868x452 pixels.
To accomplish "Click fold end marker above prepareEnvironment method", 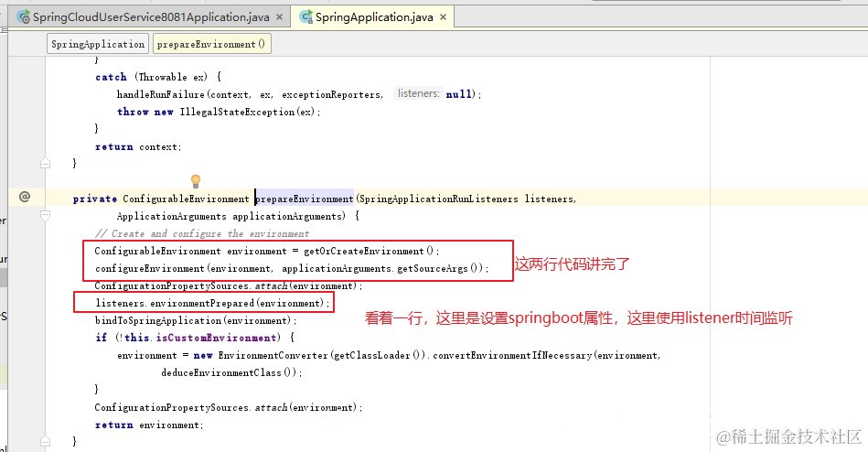I will point(46,164).
